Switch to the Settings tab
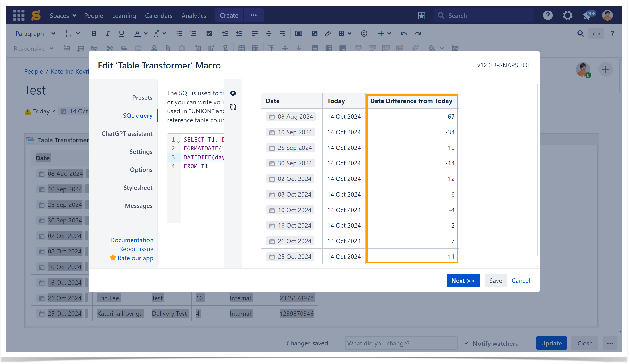Screen dimensions: 630x364 tap(141, 152)
